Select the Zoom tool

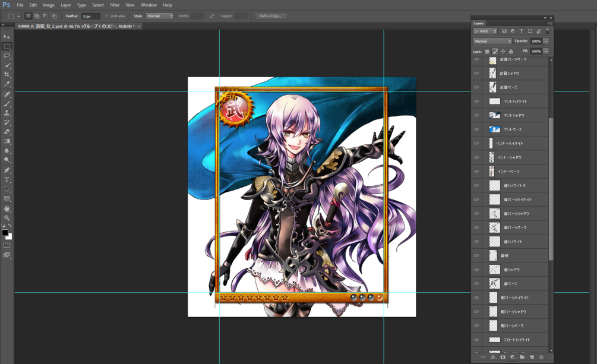tap(7, 218)
